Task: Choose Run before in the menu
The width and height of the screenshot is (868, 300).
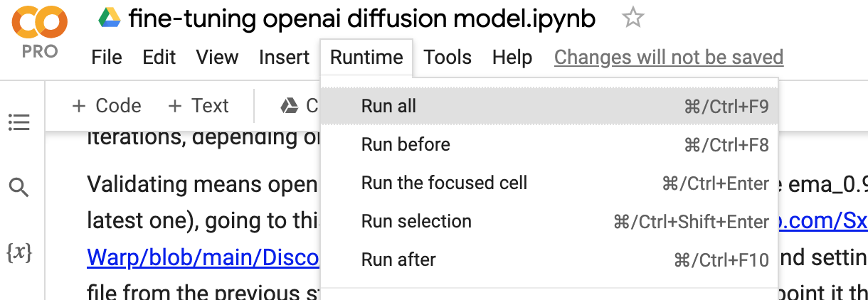Action: click(x=550, y=145)
